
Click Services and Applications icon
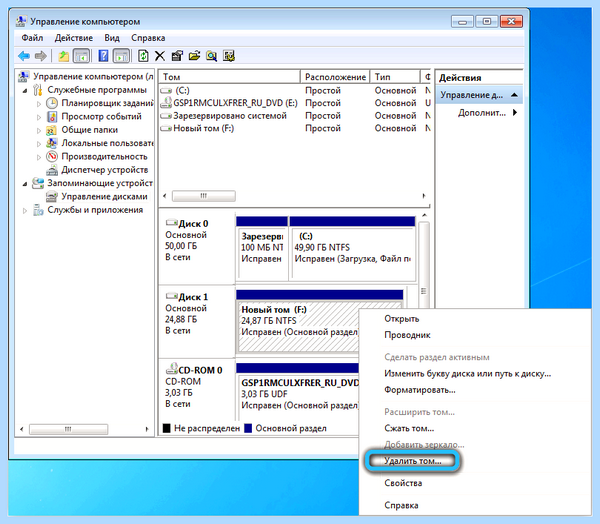coord(38,210)
